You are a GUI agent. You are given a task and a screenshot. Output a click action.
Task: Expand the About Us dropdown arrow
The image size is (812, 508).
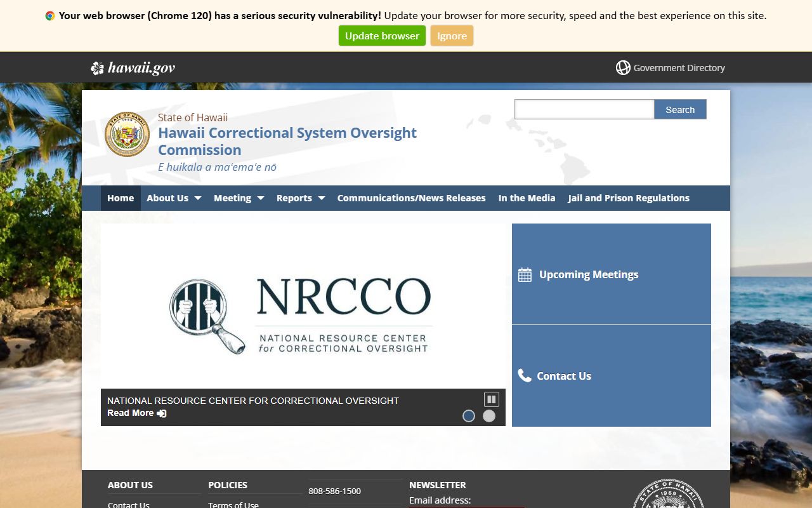click(198, 198)
